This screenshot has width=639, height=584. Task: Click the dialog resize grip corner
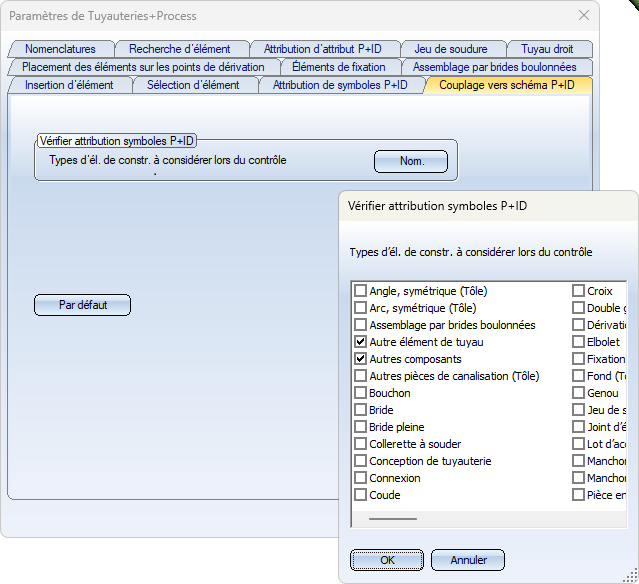(632, 576)
